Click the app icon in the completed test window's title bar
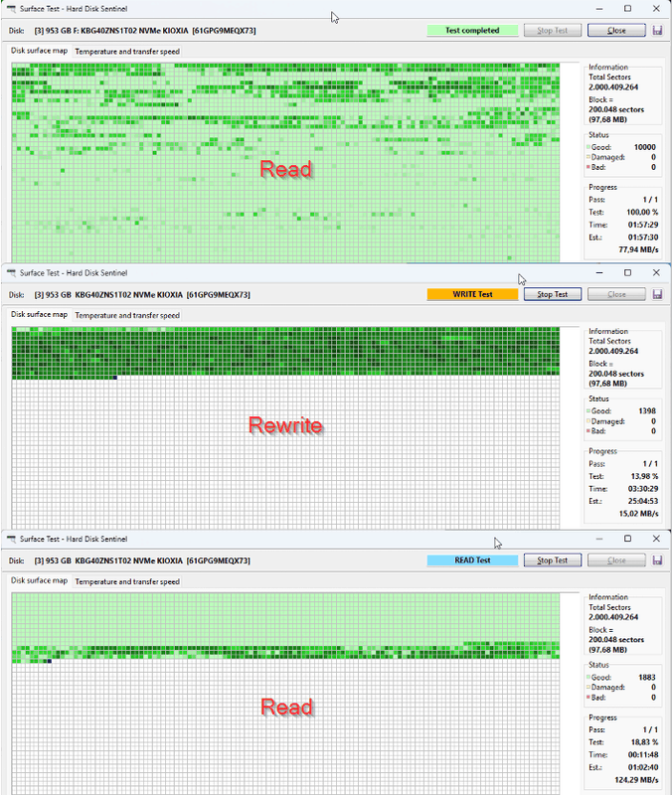Image resolution: width=672 pixels, height=795 pixels. [x=11, y=9]
